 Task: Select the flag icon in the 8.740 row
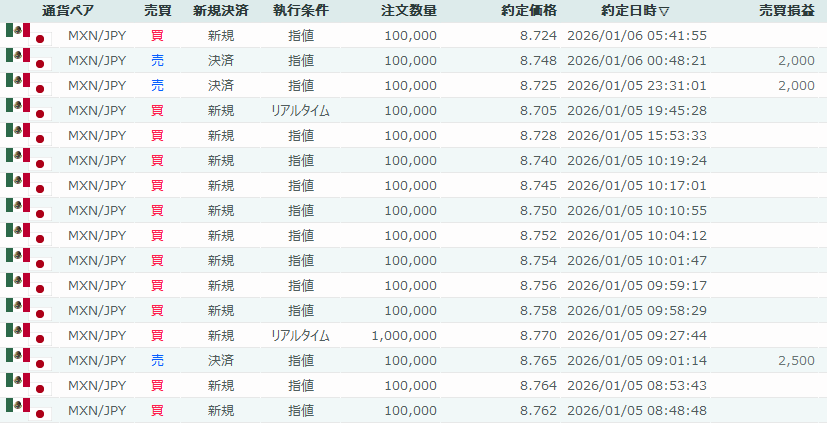coord(28,160)
